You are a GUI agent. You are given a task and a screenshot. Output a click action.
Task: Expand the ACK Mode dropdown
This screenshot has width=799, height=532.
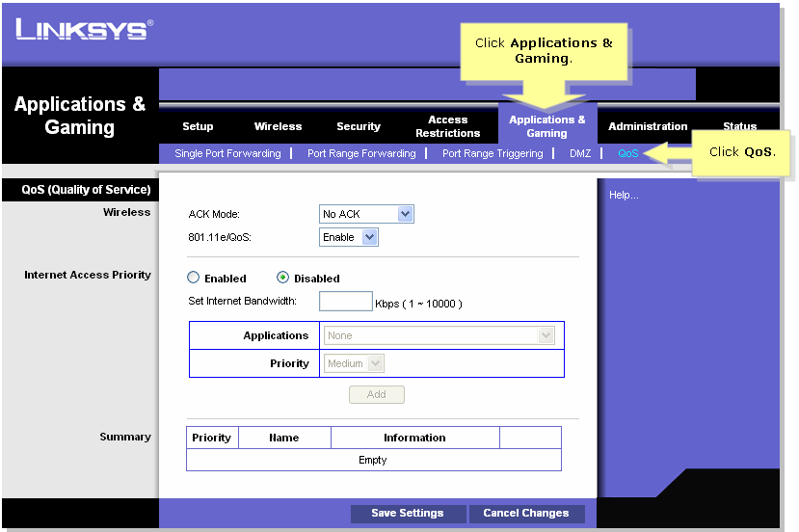coord(366,214)
